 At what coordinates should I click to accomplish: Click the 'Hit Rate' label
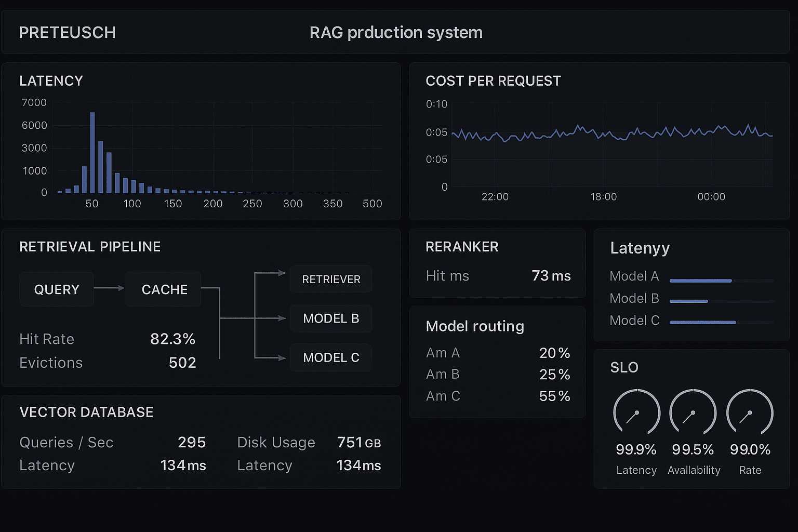pyautogui.click(x=47, y=339)
